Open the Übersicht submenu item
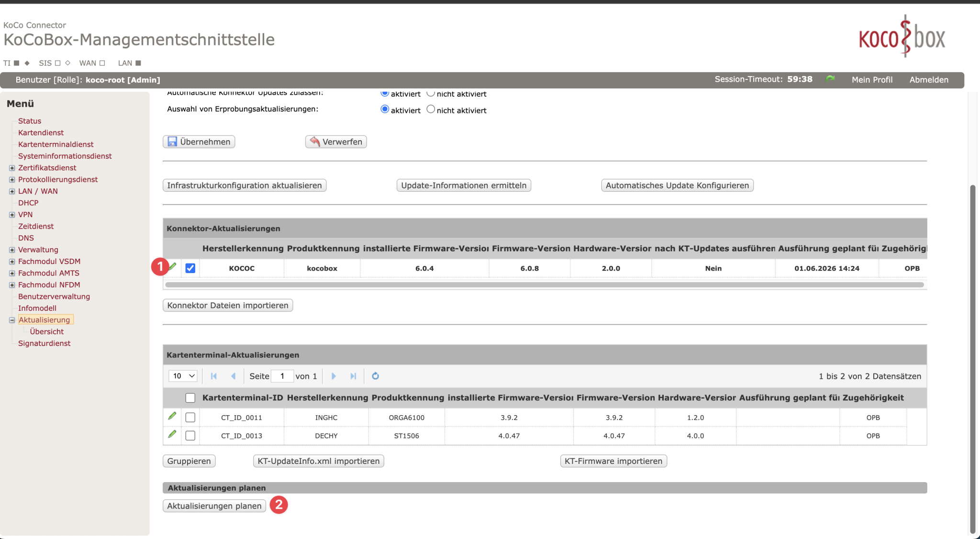Screen dimensions: 980x539 [x=47, y=331]
